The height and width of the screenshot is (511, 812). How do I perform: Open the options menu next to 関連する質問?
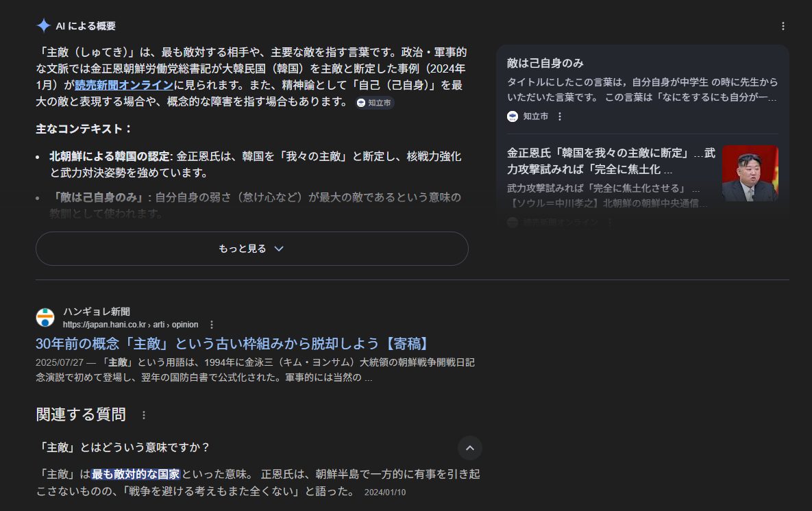(x=143, y=415)
